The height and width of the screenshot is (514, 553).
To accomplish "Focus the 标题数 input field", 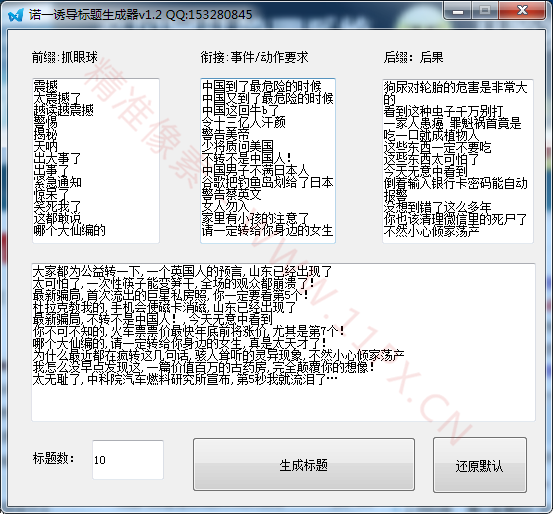I will [x=128, y=460].
